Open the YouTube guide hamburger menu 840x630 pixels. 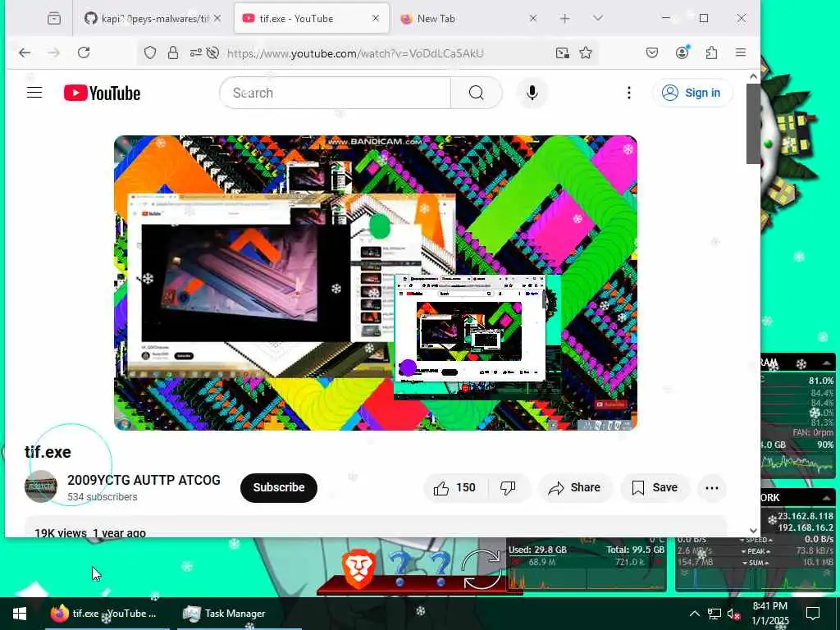[x=34, y=93]
